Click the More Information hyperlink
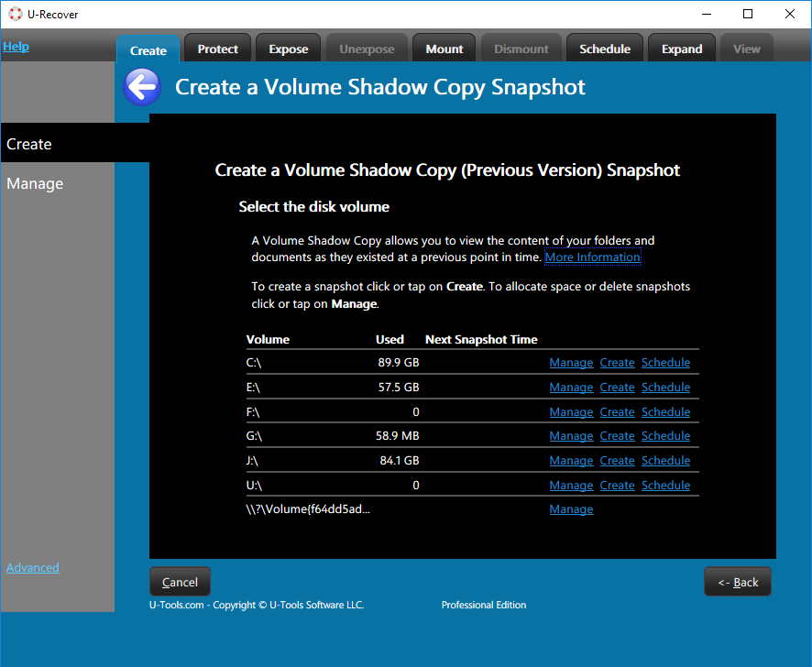Viewport: 812px width, 667px height. [x=592, y=257]
